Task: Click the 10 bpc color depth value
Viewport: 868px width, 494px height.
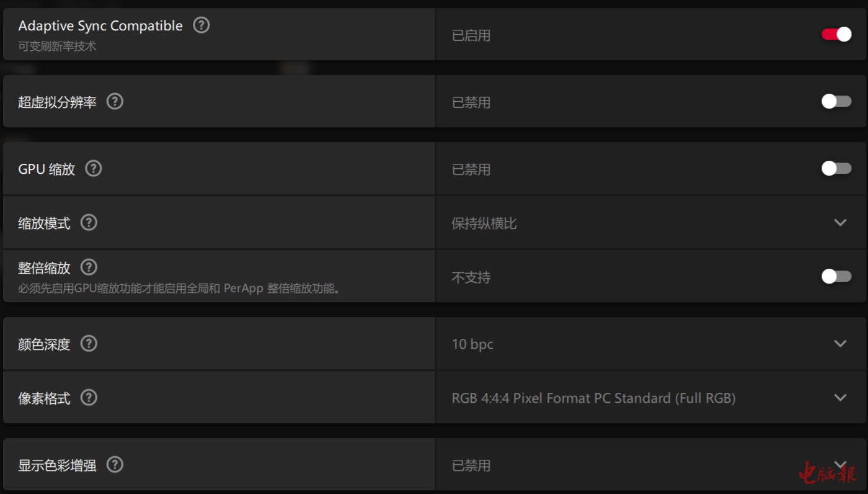Action: 472,344
